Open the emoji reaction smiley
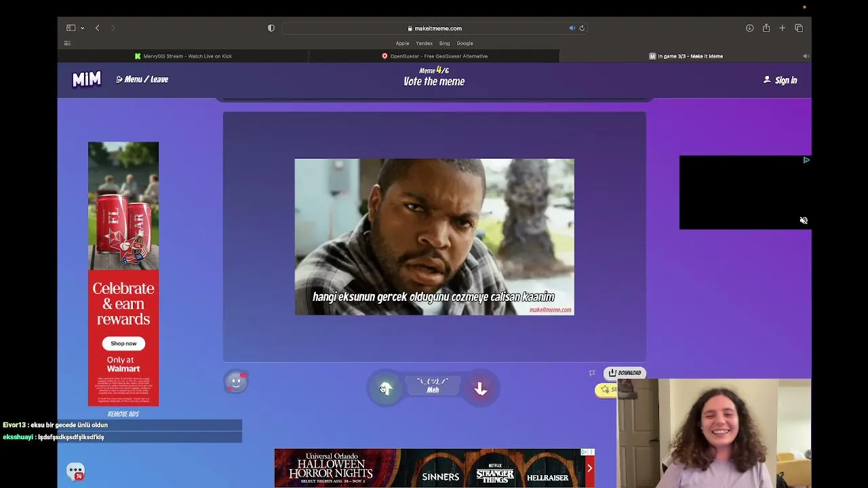Viewport: 868px width, 488px height. click(236, 382)
